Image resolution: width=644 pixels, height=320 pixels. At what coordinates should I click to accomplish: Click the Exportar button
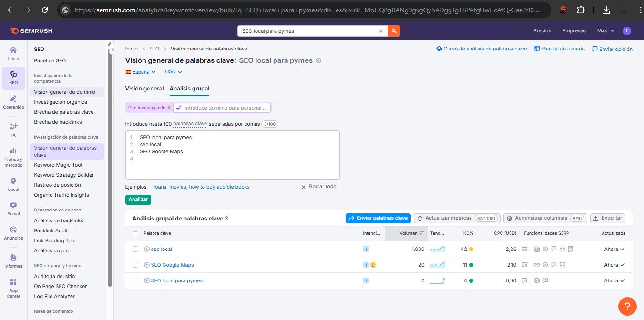[608, 218]
